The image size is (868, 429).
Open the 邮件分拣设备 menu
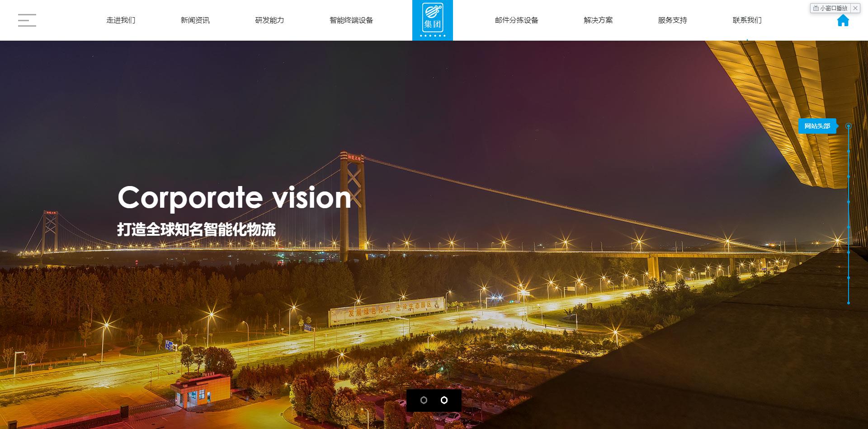pyautogui.click(x=517, y=20)
